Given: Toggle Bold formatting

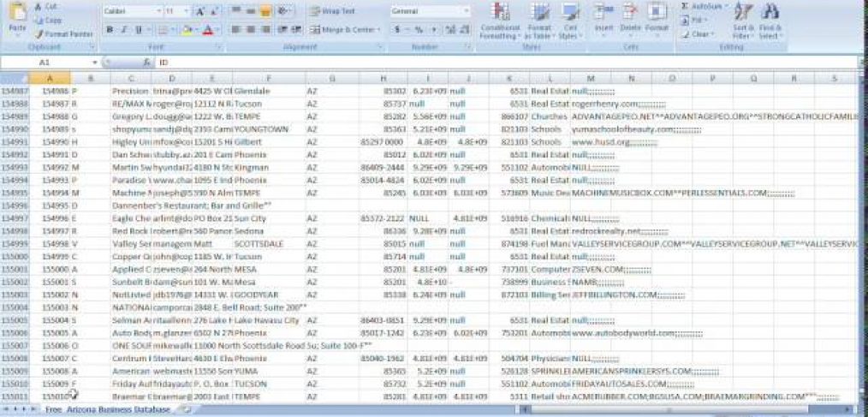Looking at the screenshot, I should pyautogui.click(x=110, y=30).
